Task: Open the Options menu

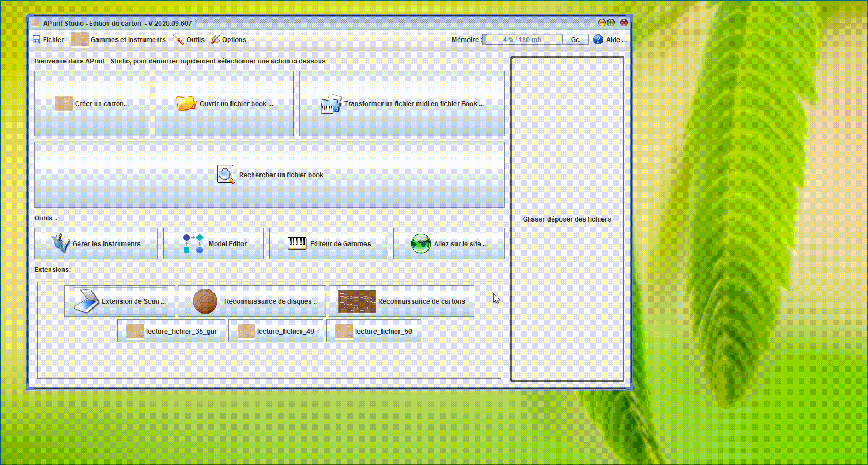Action: pos(229,39)
